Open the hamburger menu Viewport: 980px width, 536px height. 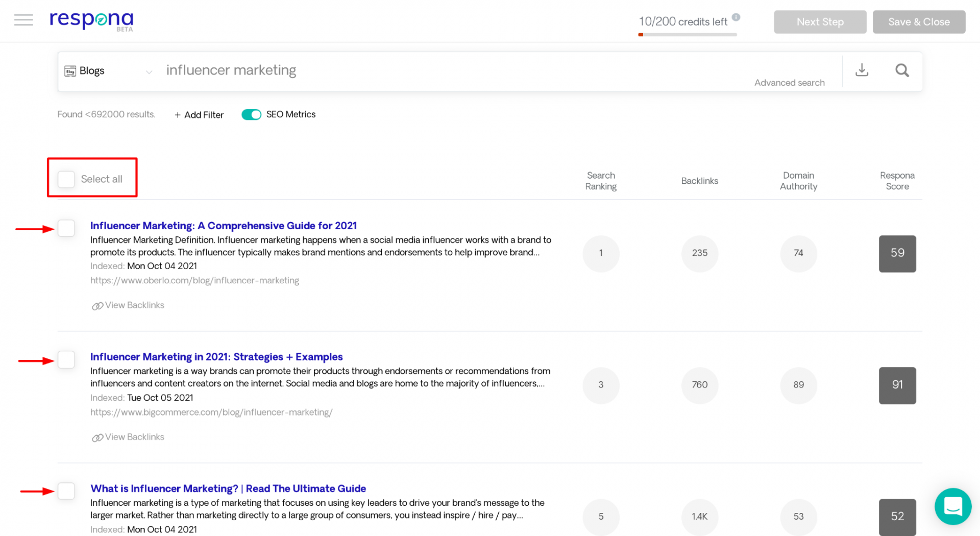click(x=23, y=20)
